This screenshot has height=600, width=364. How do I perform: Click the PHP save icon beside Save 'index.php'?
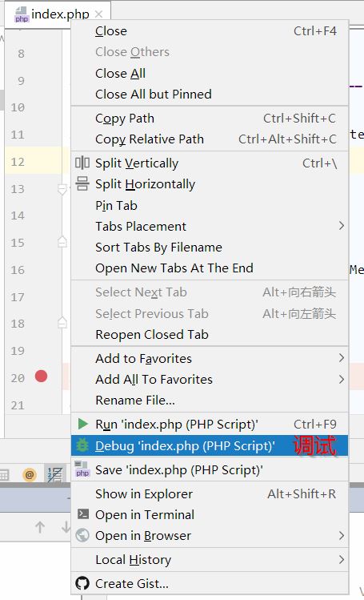point(82,469)
